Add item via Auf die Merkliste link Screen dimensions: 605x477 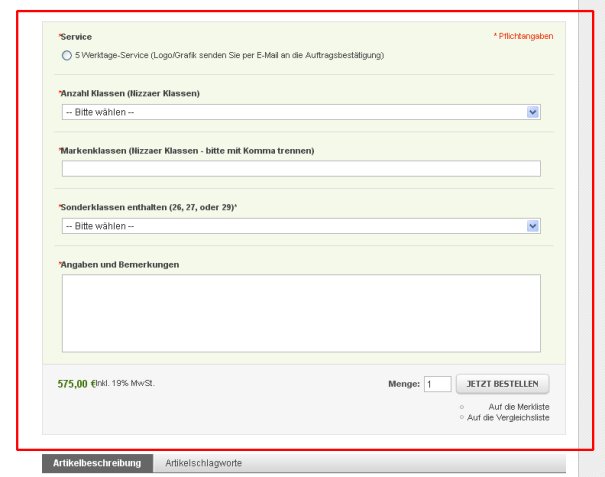tap(519, 407)
